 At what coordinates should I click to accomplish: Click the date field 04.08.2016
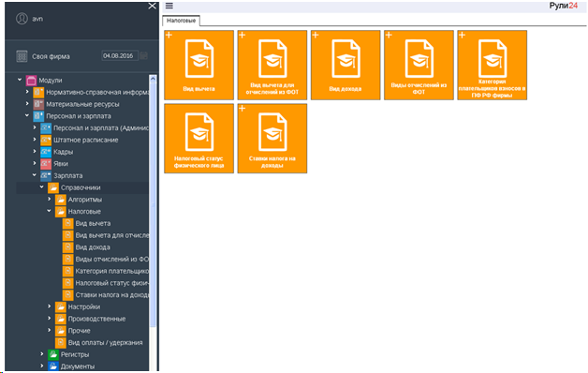pos(120,56)
